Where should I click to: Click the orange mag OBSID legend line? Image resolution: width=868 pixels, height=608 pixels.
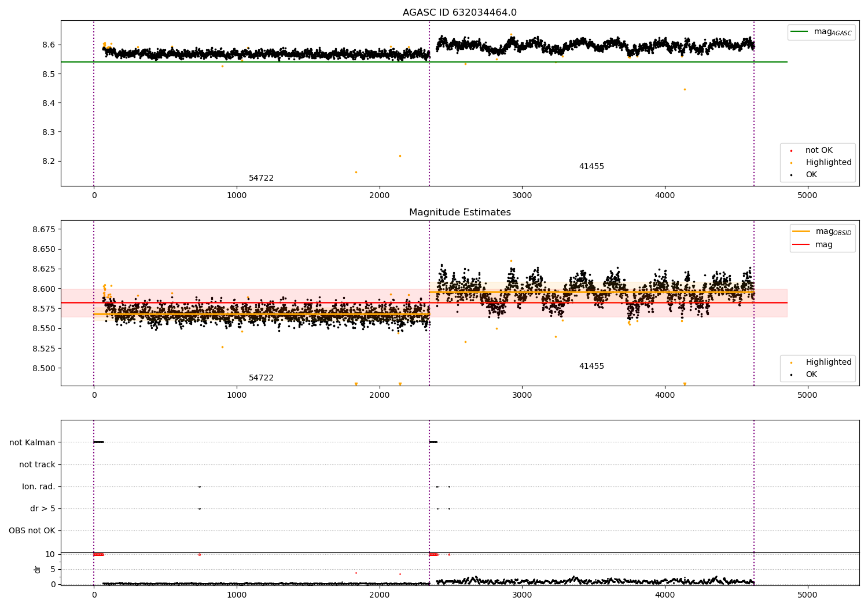[x=801, y=232]
